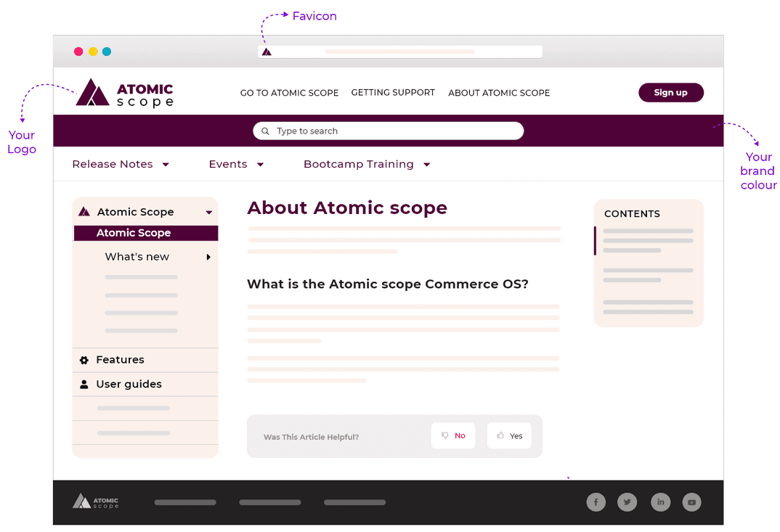The image size is (780, 532).
Task: Click the Atomic Scope logo in header
Action: pyautogui.click(x=124, y=93)
